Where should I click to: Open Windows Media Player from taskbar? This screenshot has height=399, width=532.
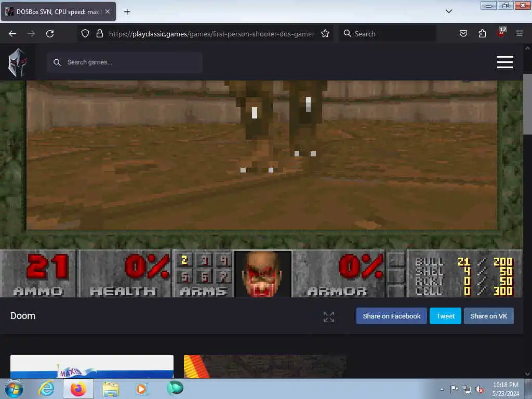[142, 389]
